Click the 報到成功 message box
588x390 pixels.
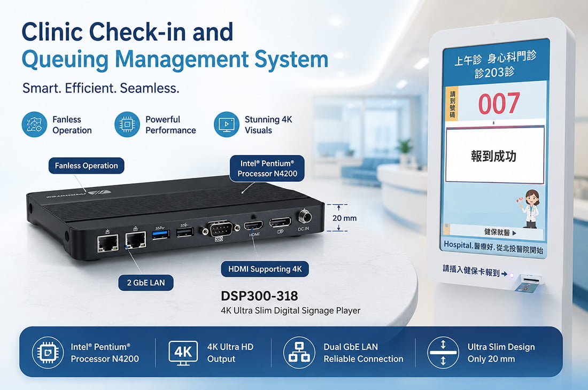point(494,155)
